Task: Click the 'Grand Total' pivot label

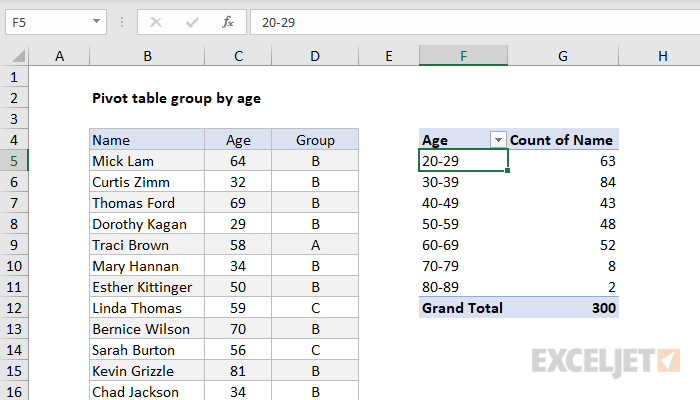Action: point(463,308)
